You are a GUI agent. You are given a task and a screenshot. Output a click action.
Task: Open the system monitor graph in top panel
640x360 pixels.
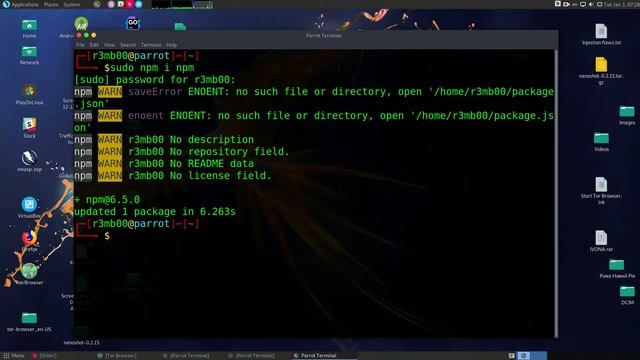click(x=182, y=4)
